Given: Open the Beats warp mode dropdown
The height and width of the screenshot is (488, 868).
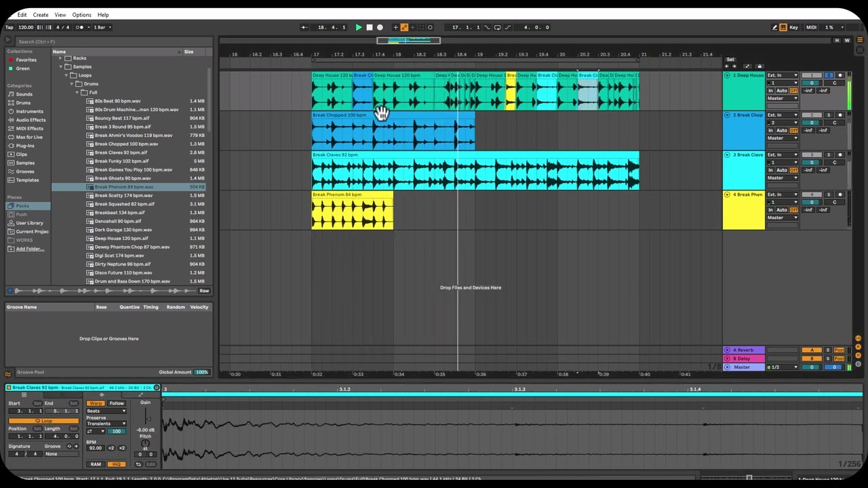Looking at the screenshot, I should pos(106,411).
